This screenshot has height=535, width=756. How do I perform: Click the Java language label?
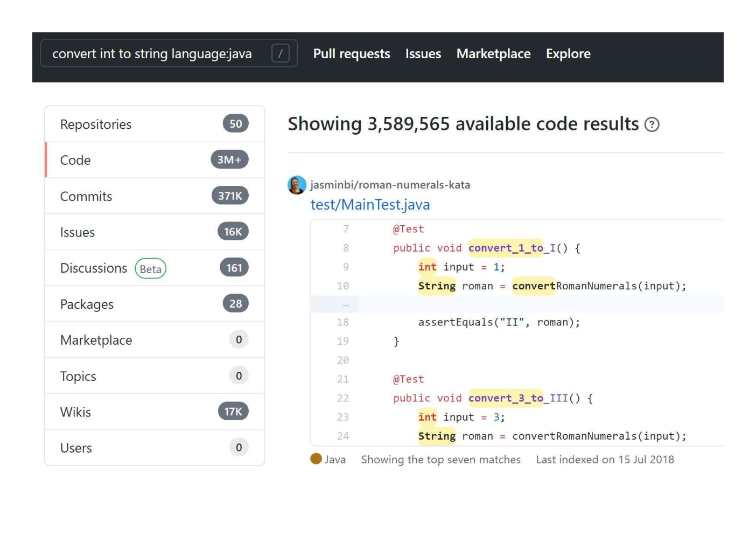[x=335, y=460]
